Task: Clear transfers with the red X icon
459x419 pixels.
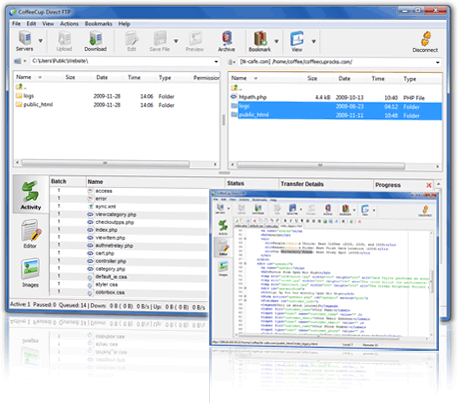Action: pos(429,185)
